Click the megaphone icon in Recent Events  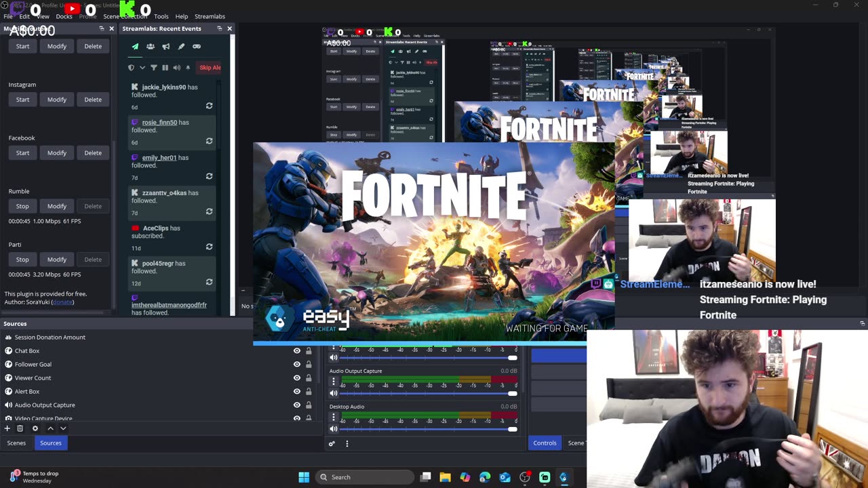point(165,47)
